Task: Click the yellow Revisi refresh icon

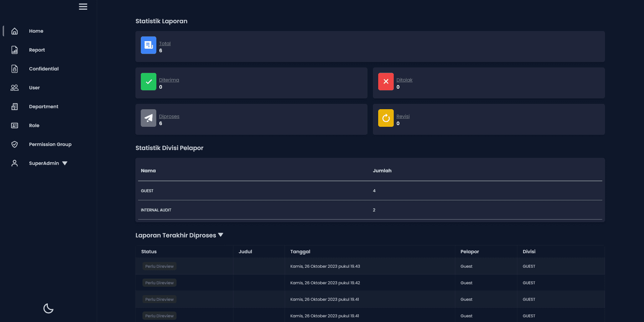Action: tap(386, 118)
